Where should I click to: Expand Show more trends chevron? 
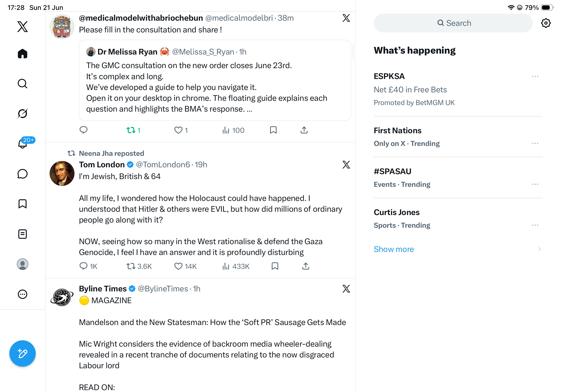[x=539, y=249]
